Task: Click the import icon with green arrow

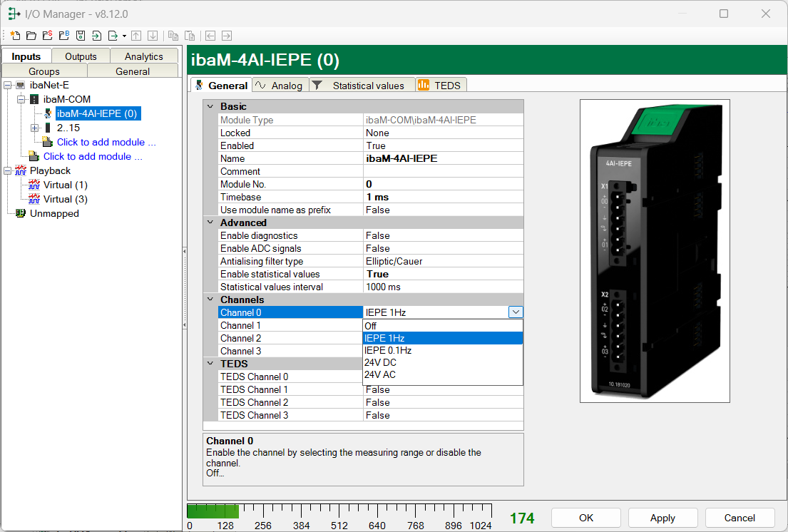Action: pyautogui.click(x=97, y=36)
